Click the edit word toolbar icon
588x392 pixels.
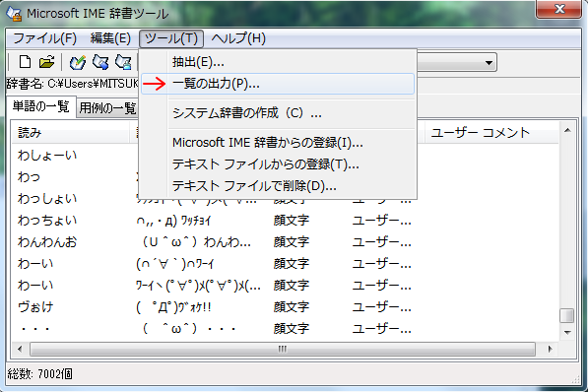[x=100, y=62]
